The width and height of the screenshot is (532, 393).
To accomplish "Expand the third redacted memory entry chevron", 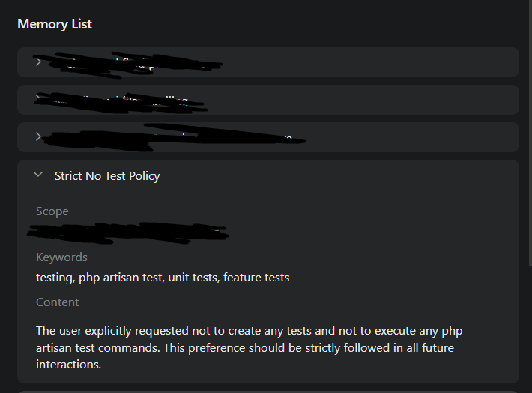I will (x=38, y=136).
